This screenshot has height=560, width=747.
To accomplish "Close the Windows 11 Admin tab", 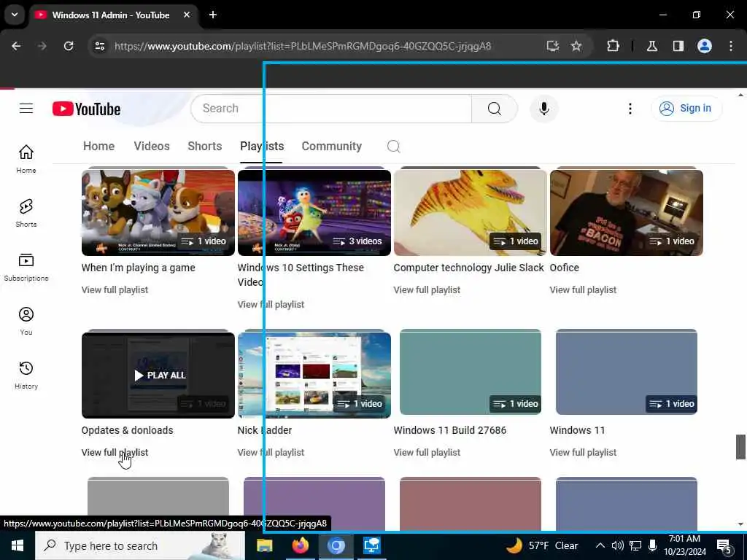I will tap(187, 15).
